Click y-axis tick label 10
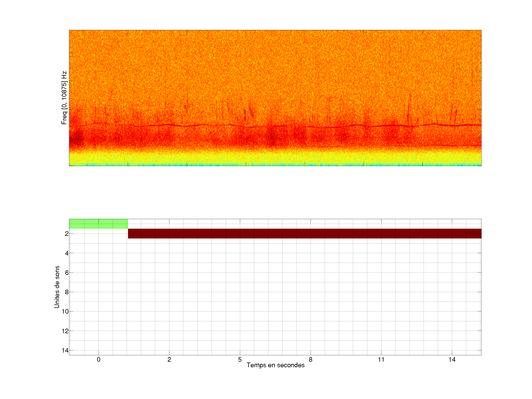Screen dimensions: 532x399 (65, 312)
